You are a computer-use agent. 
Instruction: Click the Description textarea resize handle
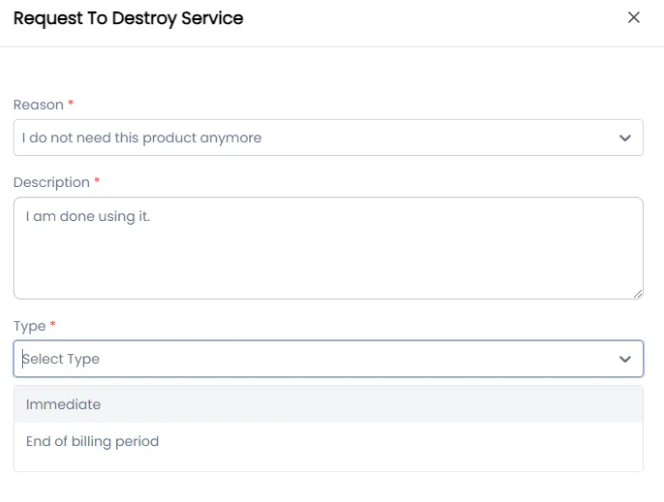coord(637,293)
